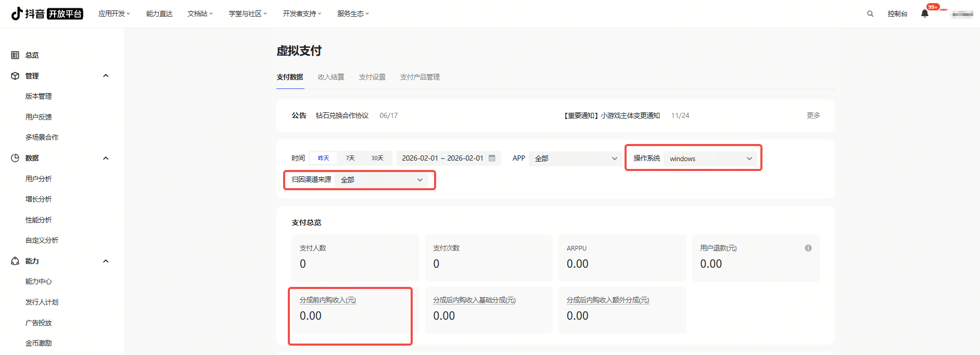Click the 总览 overview sidebar icon
980x355 pixels.
[15, 55]
